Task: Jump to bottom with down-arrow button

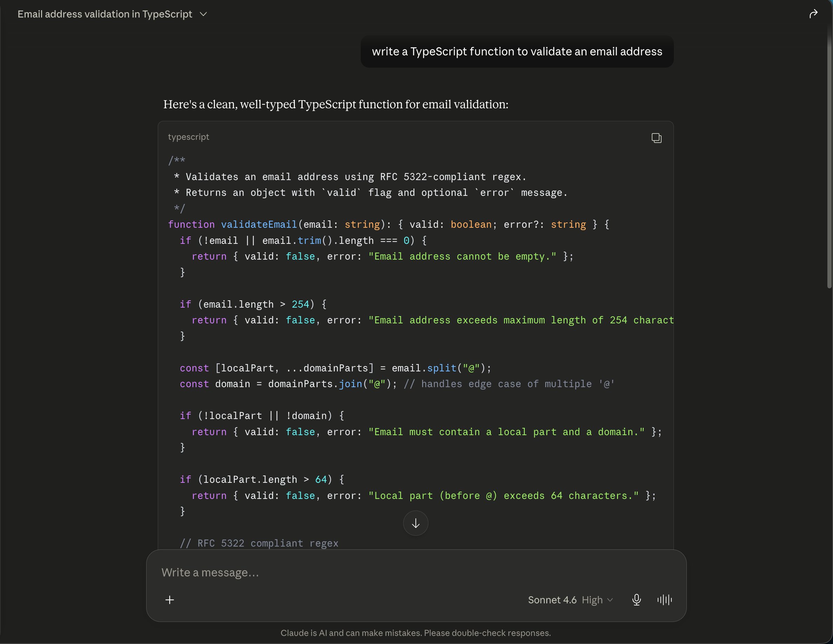Action: (x=415, y=523)
